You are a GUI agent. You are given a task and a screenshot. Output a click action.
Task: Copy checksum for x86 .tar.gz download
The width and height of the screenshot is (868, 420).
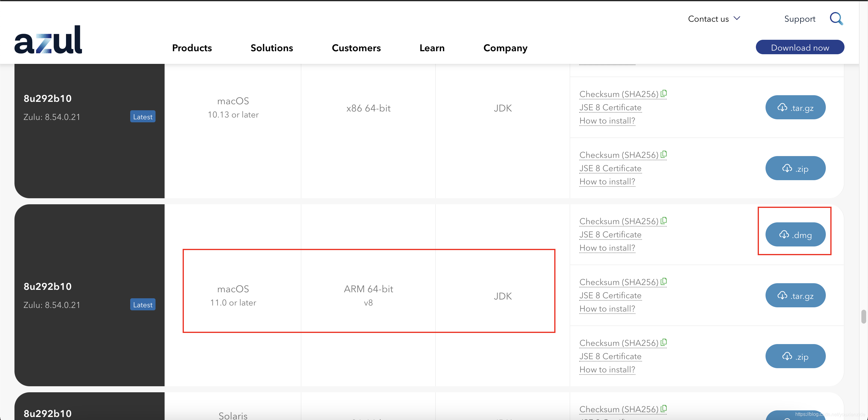coord(664,93)
